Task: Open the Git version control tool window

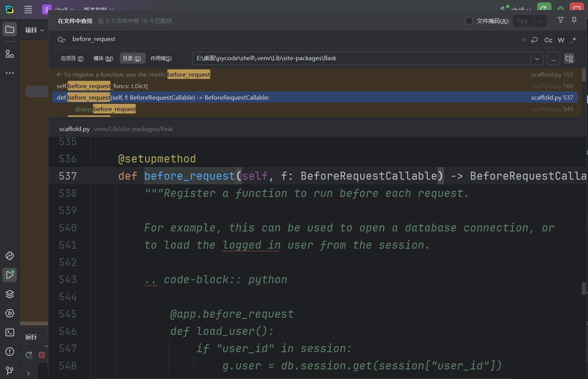Action: pos(10,370)
